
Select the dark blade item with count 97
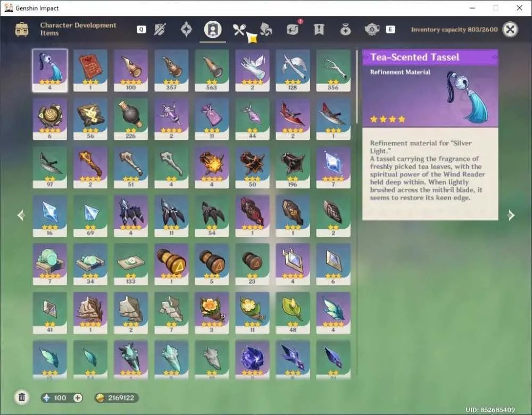coord(50,168)
